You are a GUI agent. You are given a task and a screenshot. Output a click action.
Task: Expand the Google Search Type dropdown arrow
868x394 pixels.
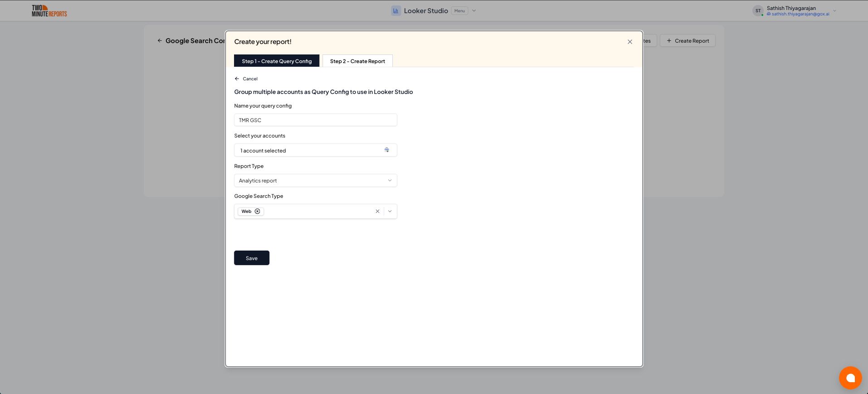click(390, 211)
